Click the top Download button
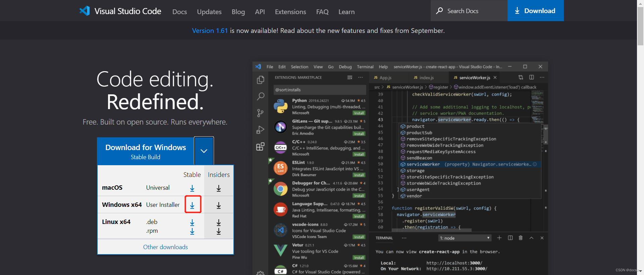This screenshot has height=275, width=644. pos(535,11)
